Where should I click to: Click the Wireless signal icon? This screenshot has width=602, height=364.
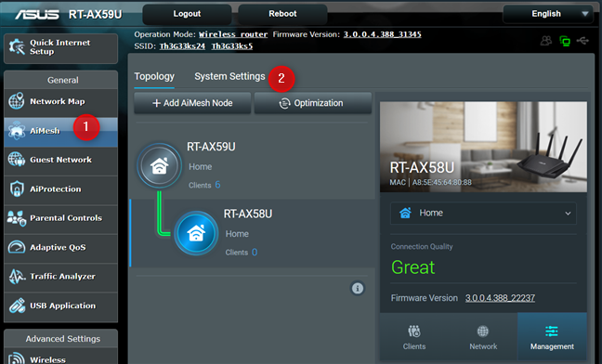17,358
